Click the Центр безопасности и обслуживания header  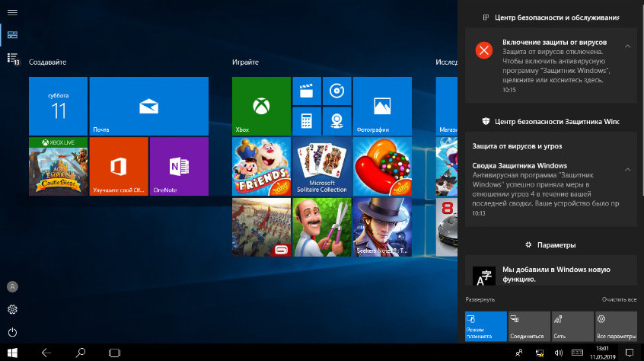point(551,18)
